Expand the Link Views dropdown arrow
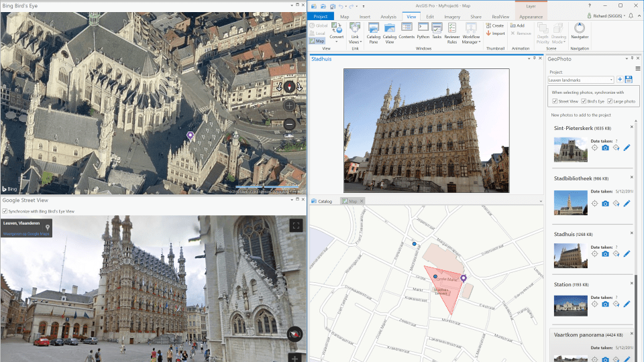 coord(361,42)
